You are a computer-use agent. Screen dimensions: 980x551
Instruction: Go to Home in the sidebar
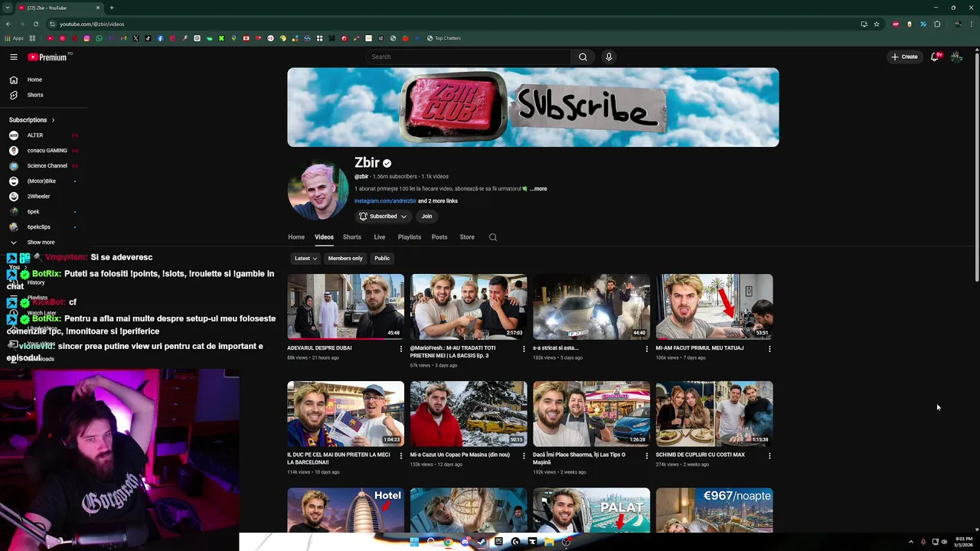(34, 80)
